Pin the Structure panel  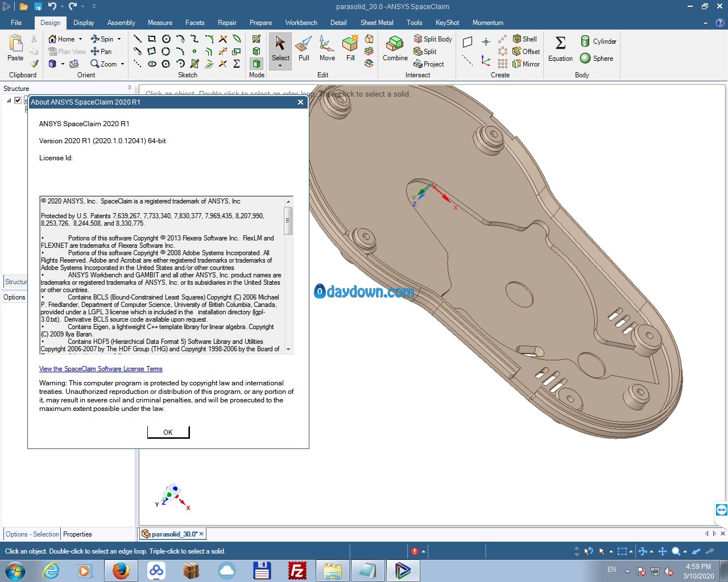click(129, 88)
